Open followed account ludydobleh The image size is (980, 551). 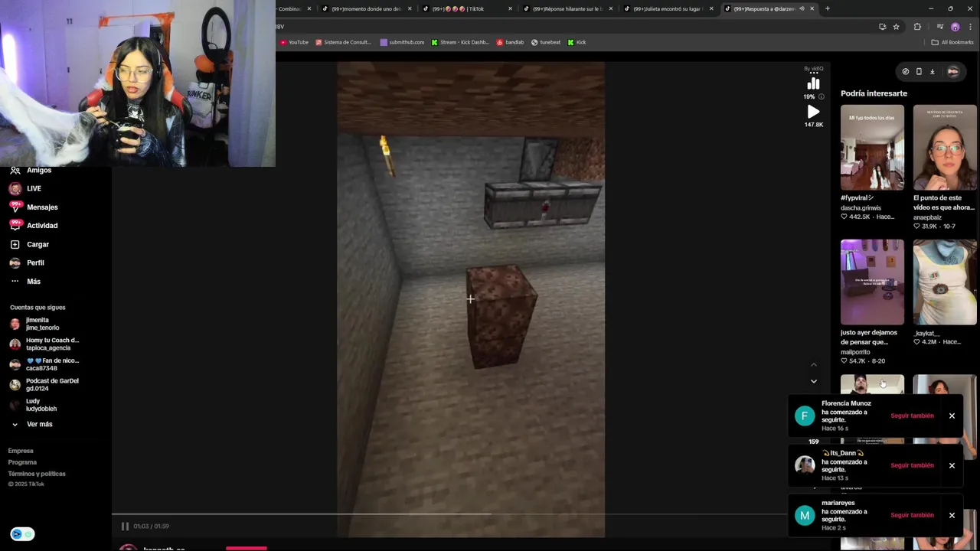[x=33, y=405]
